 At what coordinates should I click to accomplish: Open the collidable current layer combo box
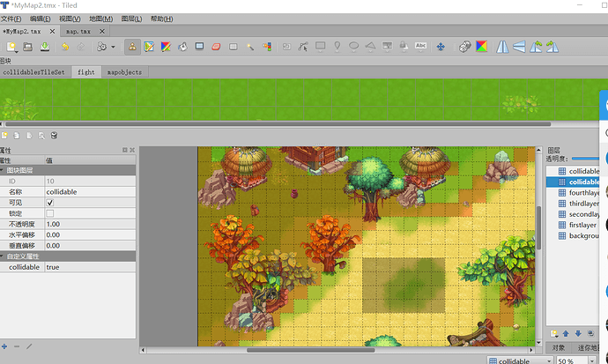[x=520, y=360]
